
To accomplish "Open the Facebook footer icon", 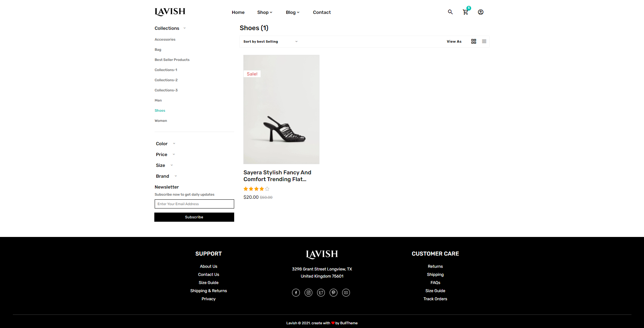I will (x=296, y=292).
